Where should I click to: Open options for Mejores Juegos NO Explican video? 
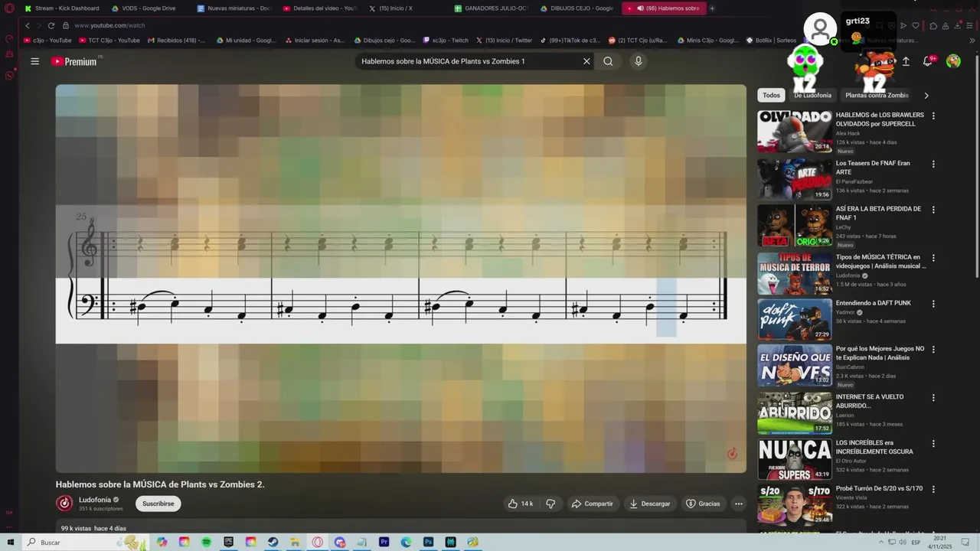click(x=933, y=350)
